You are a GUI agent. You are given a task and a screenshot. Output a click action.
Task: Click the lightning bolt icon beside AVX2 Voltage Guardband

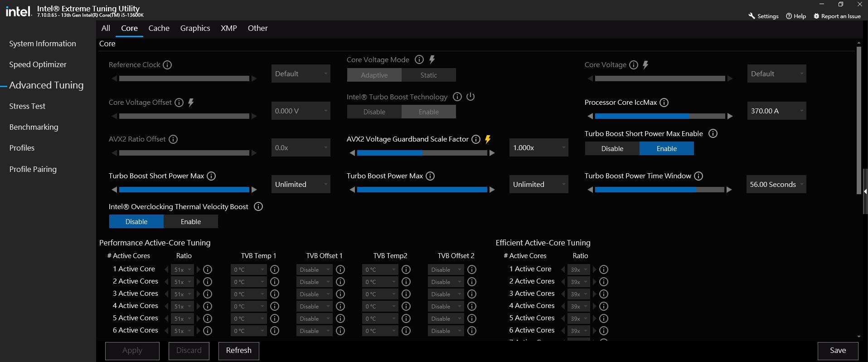488,139
